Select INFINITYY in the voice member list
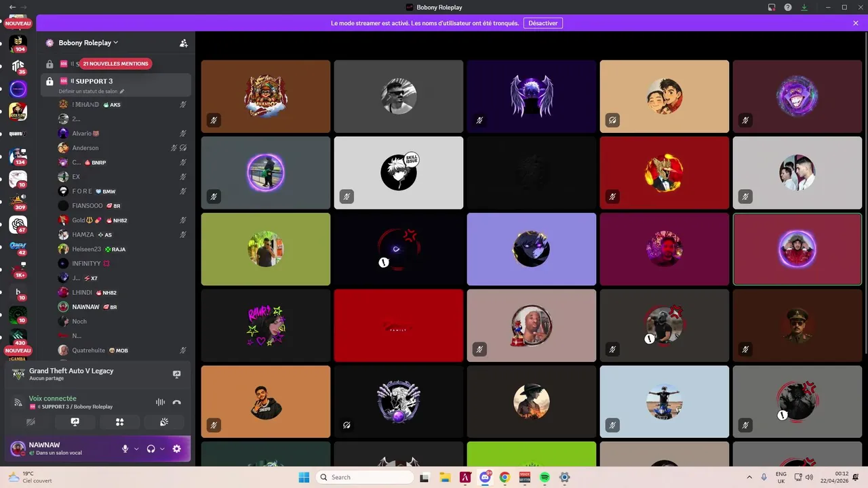 click(x=122, y=263)
